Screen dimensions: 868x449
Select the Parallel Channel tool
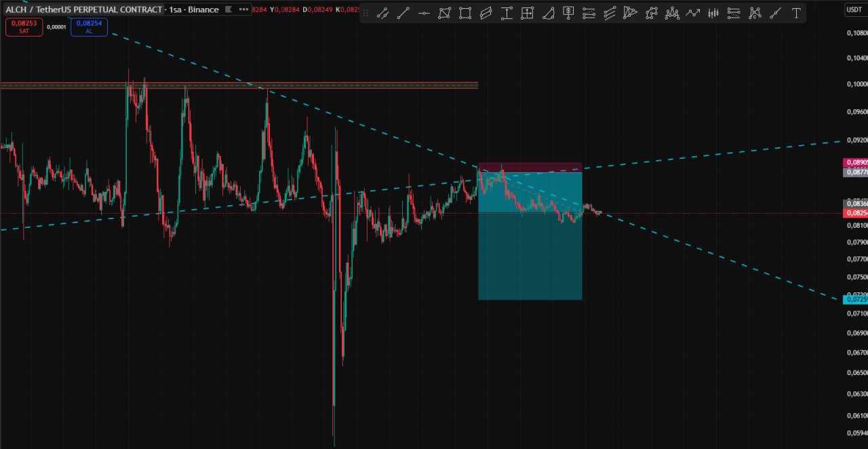click(486, 13)
